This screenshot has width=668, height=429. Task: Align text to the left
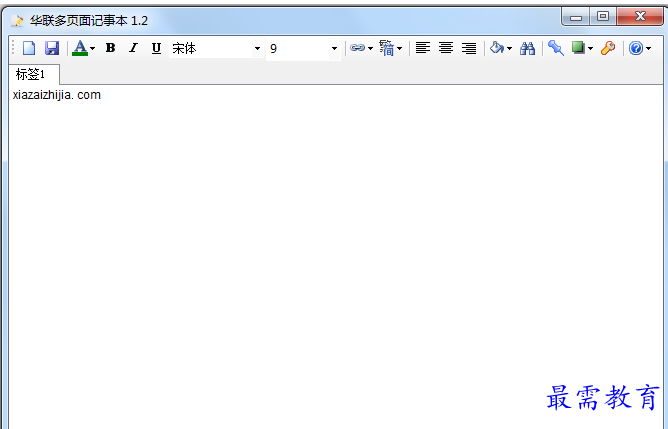pos(423,48)
